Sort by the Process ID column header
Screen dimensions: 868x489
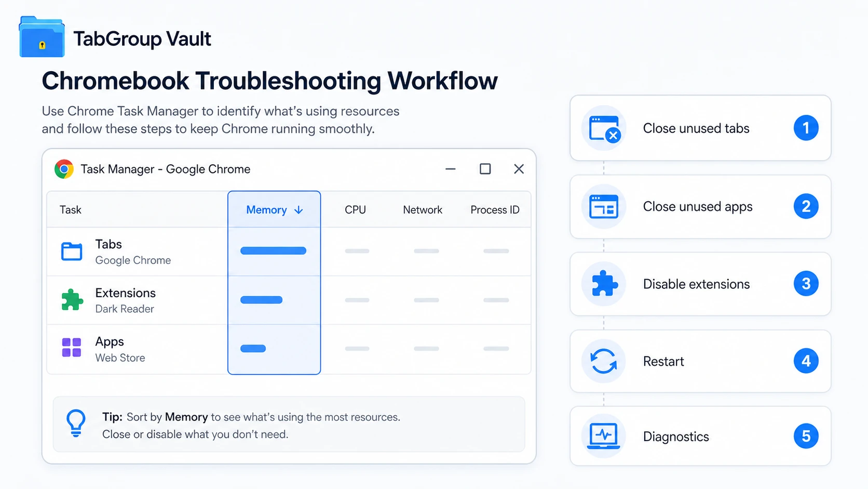[x=495, y=210]
